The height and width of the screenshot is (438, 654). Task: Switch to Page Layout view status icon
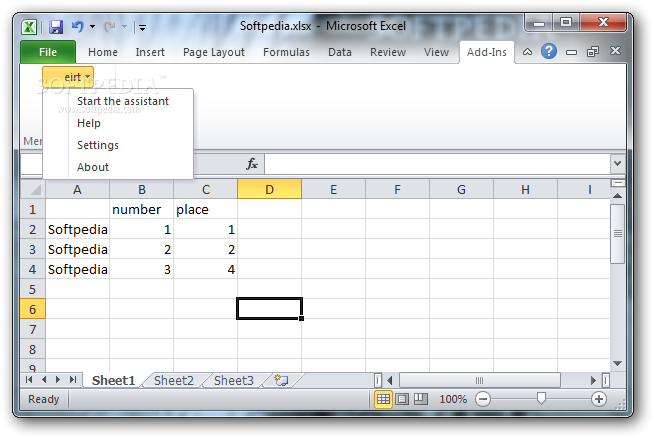click(x=402, y=399)
